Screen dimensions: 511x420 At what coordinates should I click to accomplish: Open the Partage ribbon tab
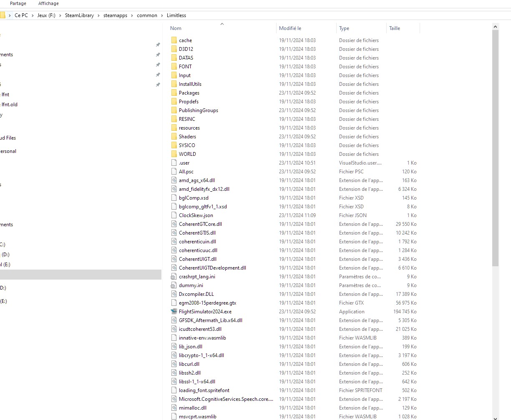[18, 3]
